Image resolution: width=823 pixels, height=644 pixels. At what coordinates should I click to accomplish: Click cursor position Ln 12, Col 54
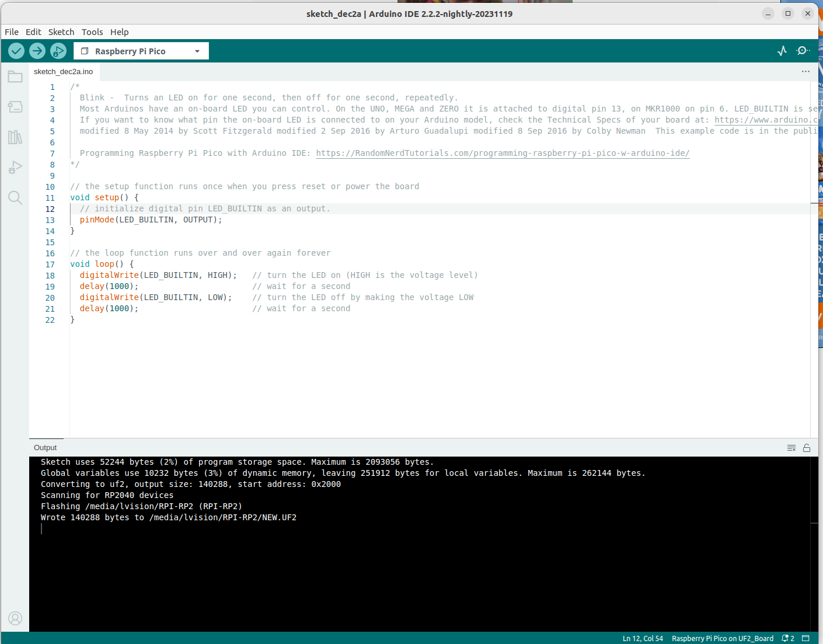(x=643, y=638)
